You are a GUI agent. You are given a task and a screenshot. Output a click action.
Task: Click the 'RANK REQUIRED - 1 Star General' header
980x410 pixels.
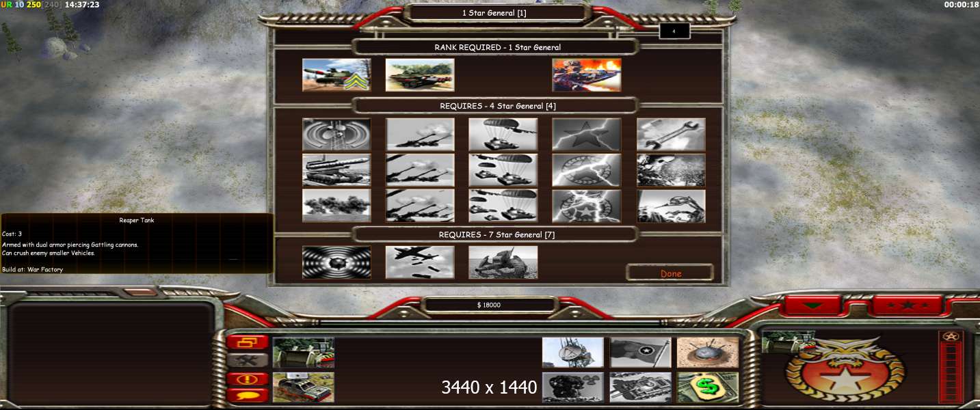(x=497, y=47)
